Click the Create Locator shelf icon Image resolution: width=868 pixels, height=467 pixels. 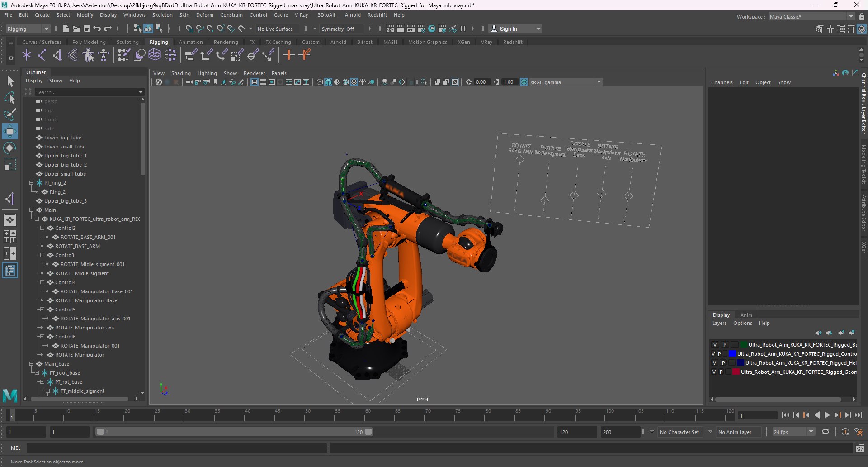click(27, 55)
